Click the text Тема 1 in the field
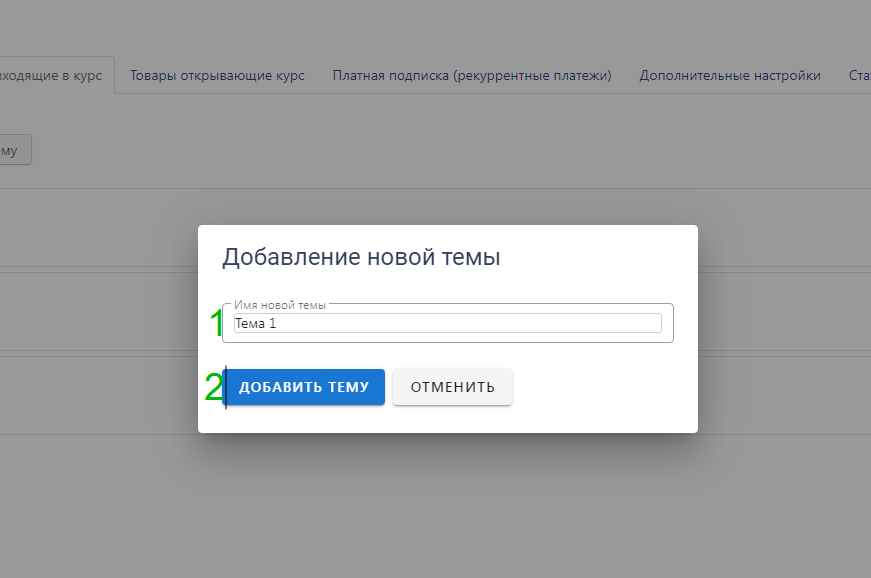 coord(254,324)
